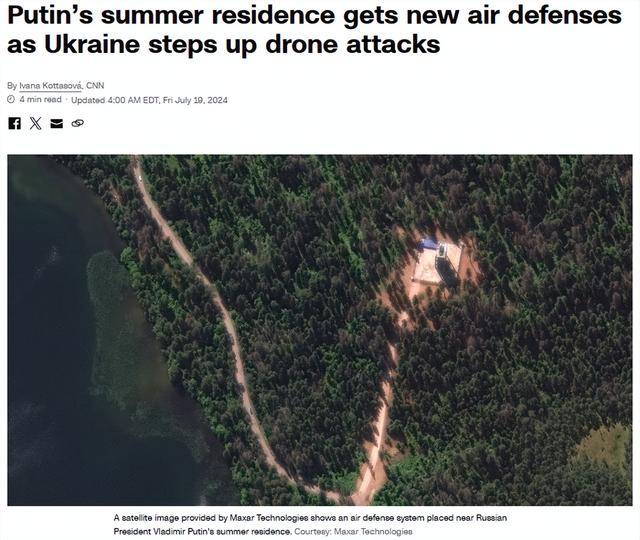The width and height of the screenshot is (640, 540).
Task: Click the clock icon beside read time
Action: coord(11,100)
